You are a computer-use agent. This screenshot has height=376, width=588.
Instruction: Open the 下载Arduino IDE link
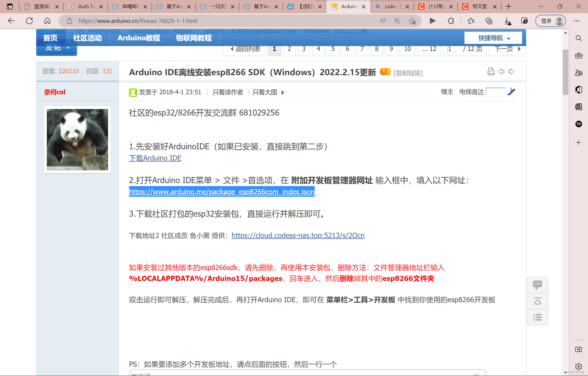[x=155, y=158]
